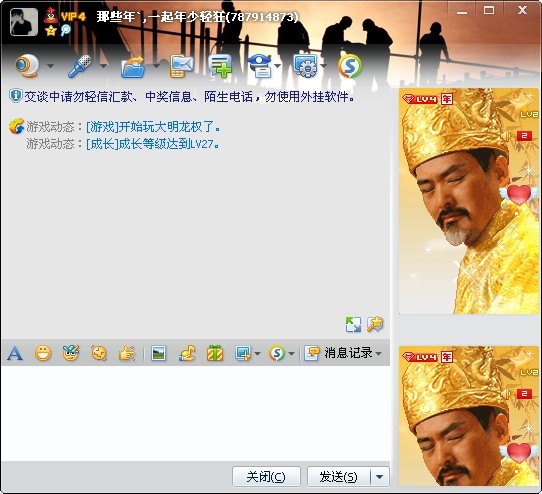Expand Sogou icon dropdown in message toolbar

pyautogui.click(x=291, y=353)
